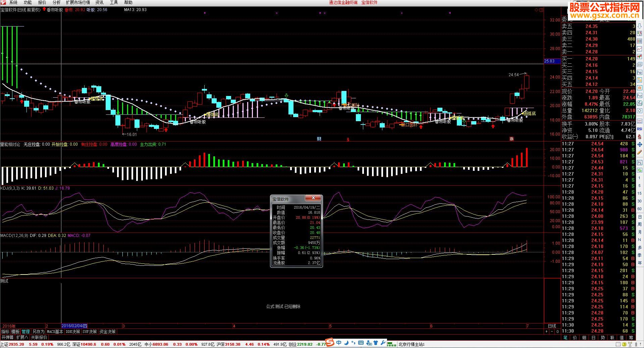Open the tree structure icon in sidebar

[x=640, y=80]
